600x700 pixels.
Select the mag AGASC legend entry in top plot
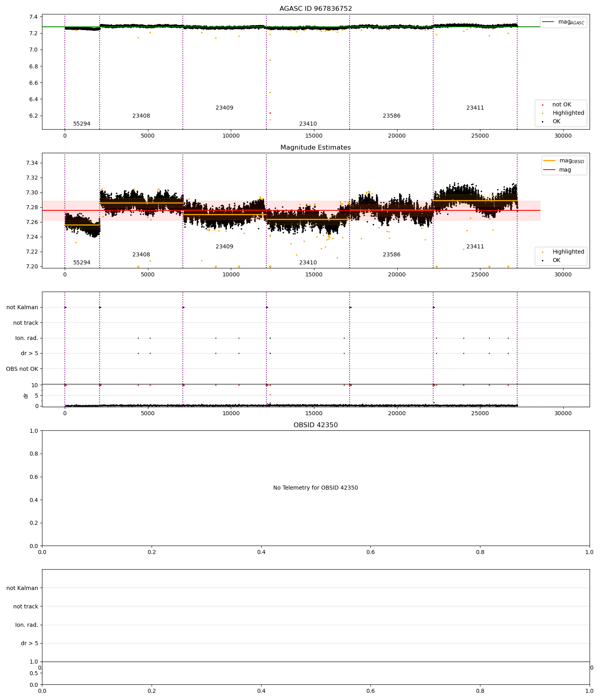[563, 22]
